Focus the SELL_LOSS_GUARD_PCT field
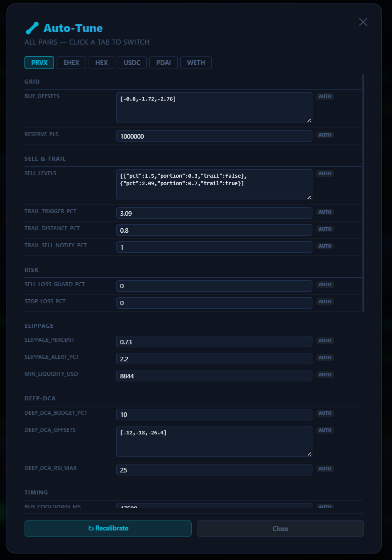392x560 pixels. tap(214, 286)
